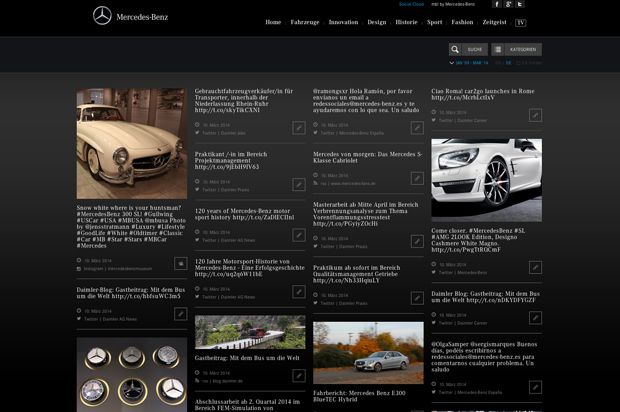Screen dimensions: 620x412
Task: Click the grid icon beside Kategorien
Action: click(498, 49)
